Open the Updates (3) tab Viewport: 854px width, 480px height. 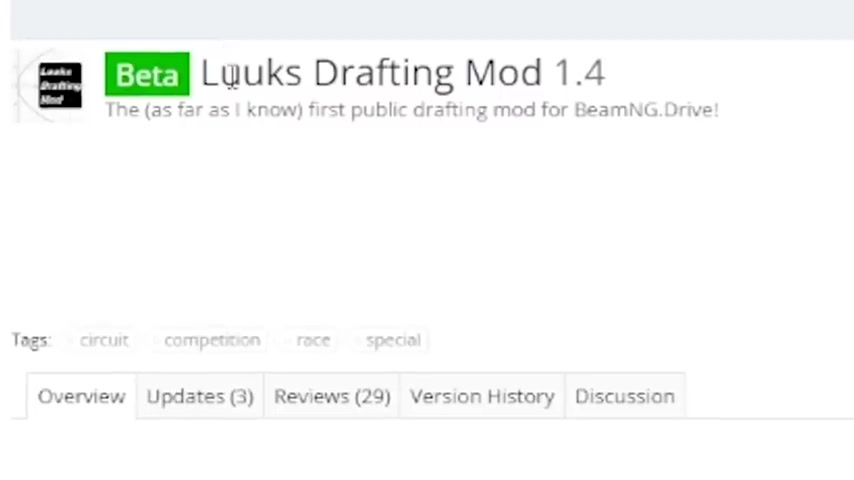[x=200, y=396]
